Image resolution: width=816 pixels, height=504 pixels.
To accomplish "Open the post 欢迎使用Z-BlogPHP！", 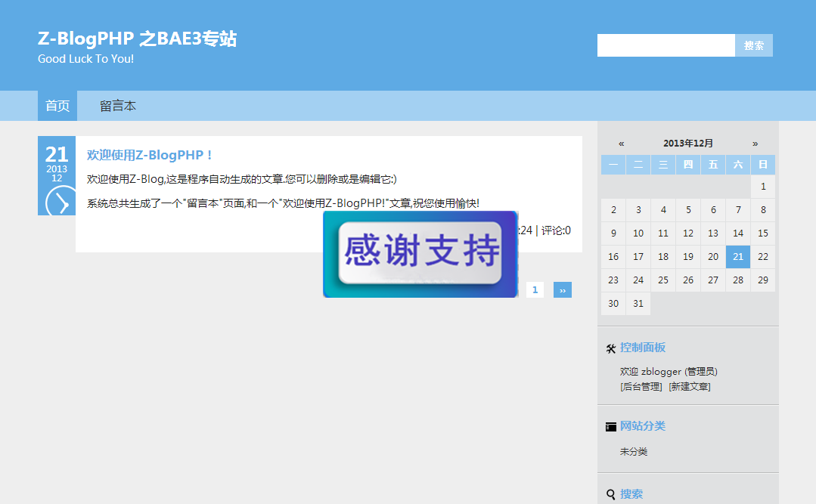I will tap(149, 155).
